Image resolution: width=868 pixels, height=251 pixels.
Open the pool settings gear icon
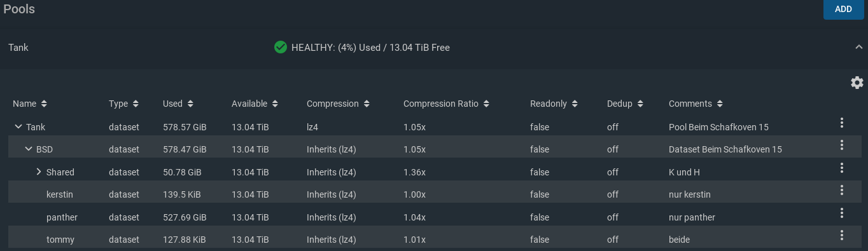[x=857, y=83]
